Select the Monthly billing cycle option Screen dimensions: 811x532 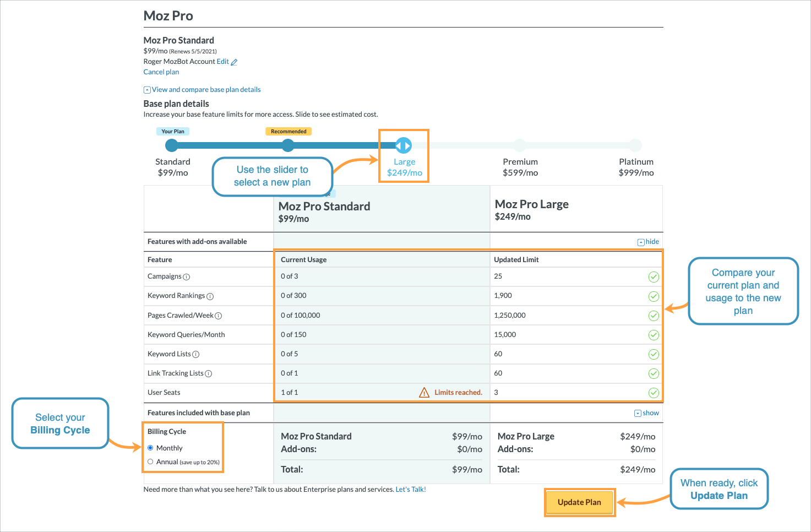point(150,448)
